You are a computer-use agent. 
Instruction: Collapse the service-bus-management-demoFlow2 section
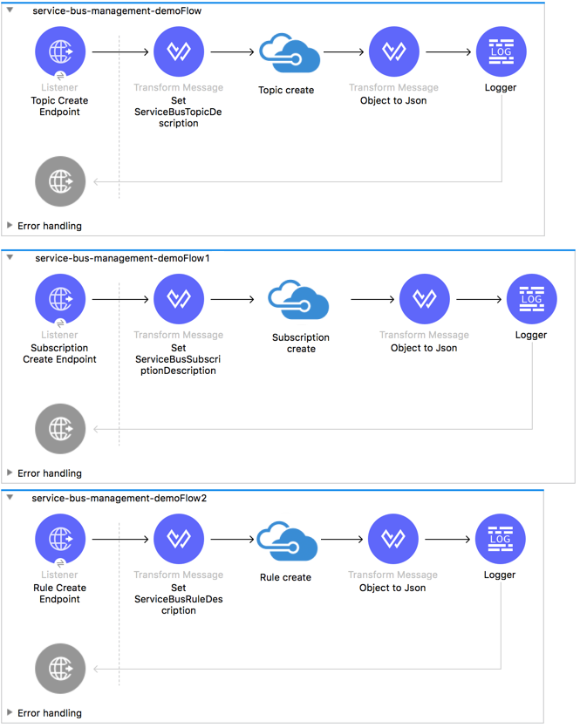click(x=10, y=498)
